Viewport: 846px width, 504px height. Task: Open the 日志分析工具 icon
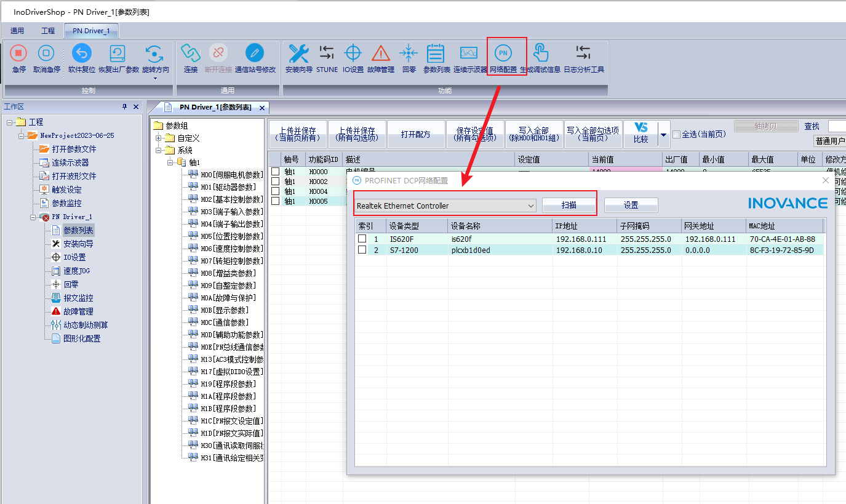pos(583,54)
